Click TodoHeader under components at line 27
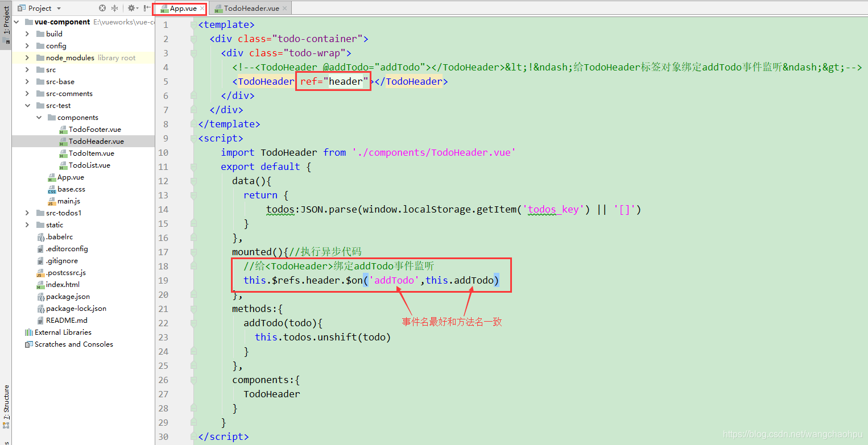 [272, 394]
